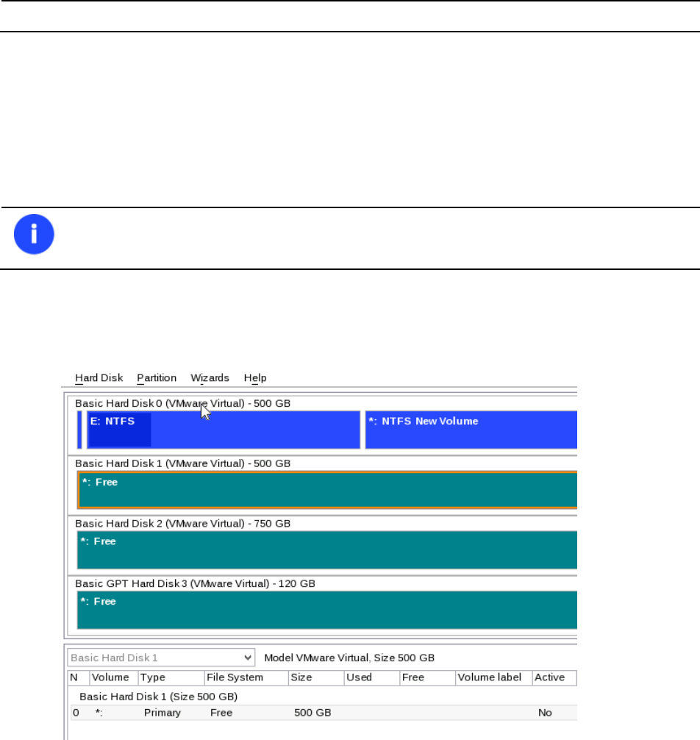
Task: Select the NTFS New Volume partition
Action: point(471,430)
